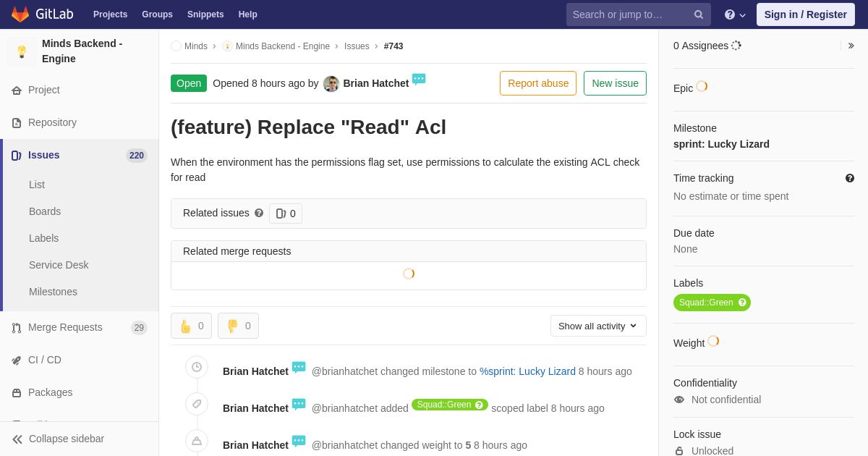Click the clock icon on milestone activity entry

click(x=197, y=367)
